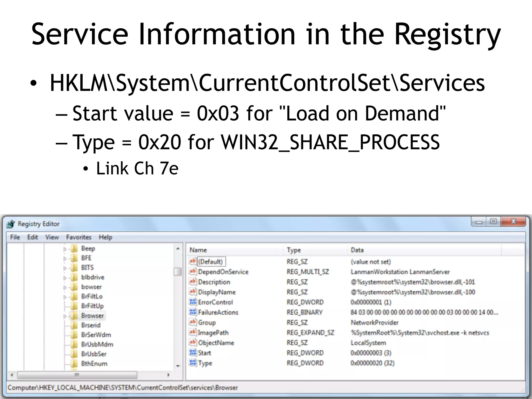Click the horizontal scrollbar left arrow
Viewport: 532px width, 399px height.
coord(12,375)
